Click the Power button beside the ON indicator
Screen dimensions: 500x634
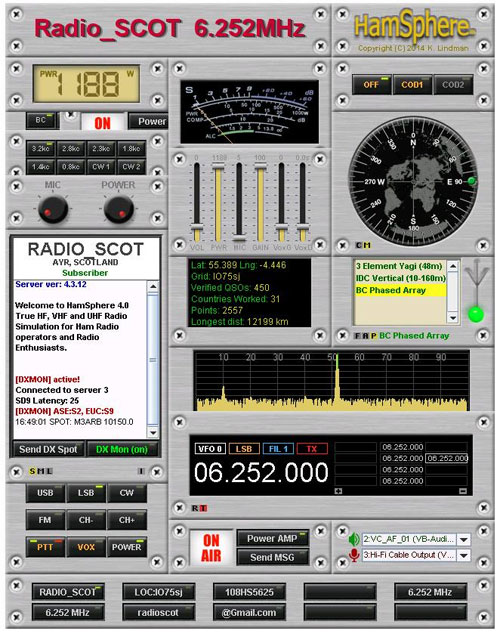point(148,121)
